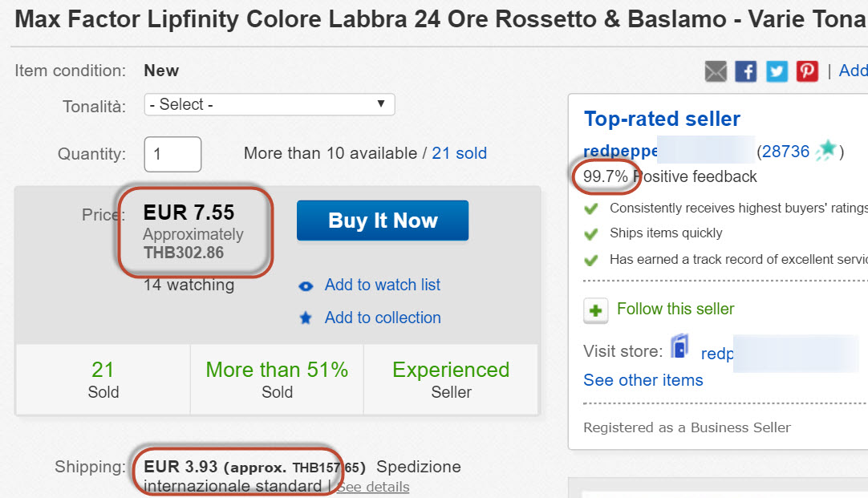Share listing on Twitter
The width and height of the screenshot is (868, 498).
coord(777,71)
